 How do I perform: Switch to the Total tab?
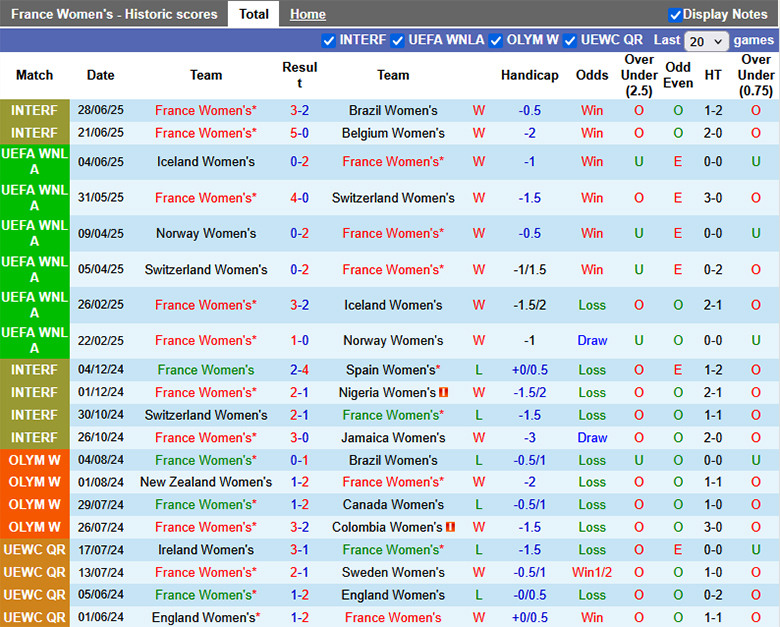(254, 14)
